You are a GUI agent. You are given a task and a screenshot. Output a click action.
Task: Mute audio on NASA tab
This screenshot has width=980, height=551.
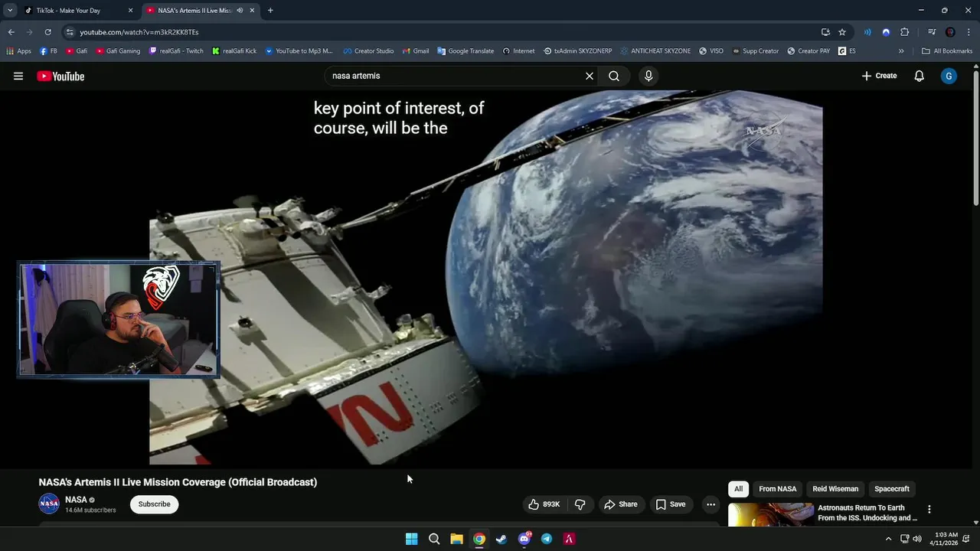(240, 10)
